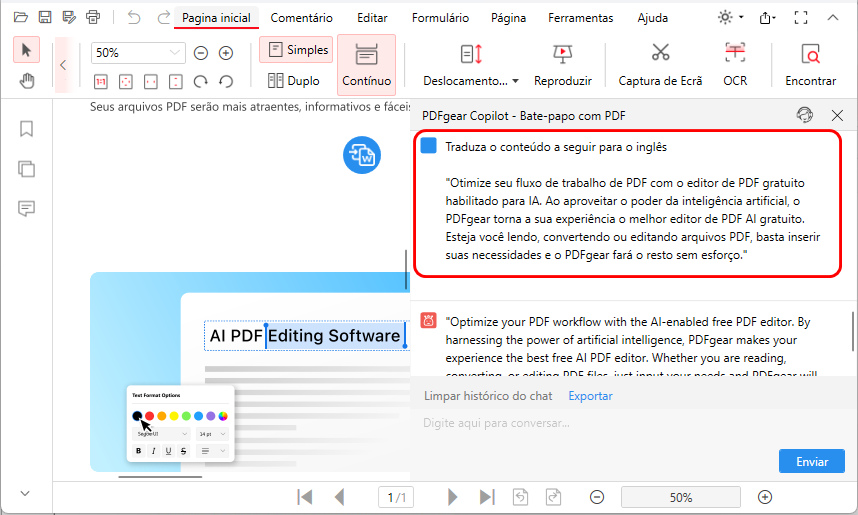Enter fullscreen mode

coord(801,18)
